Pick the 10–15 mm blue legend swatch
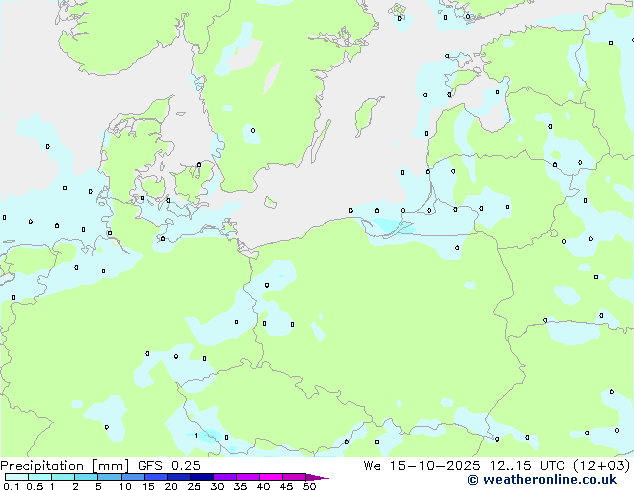 tap(133, 477)
